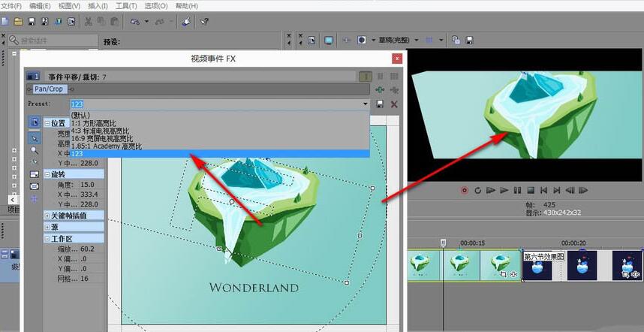Screen dimensions: 644x332
Task: Expand the 关键帧插值 property group
Action: pos(48,216)
